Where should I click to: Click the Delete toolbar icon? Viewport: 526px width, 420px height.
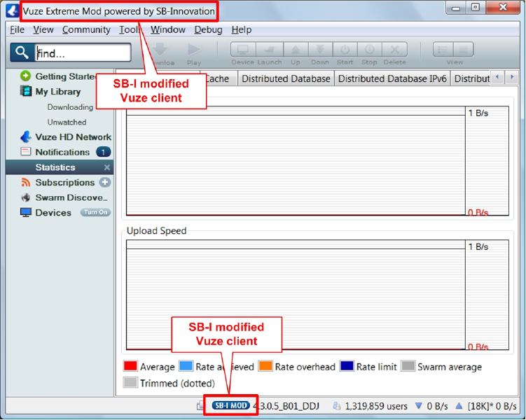click(394, 49)
